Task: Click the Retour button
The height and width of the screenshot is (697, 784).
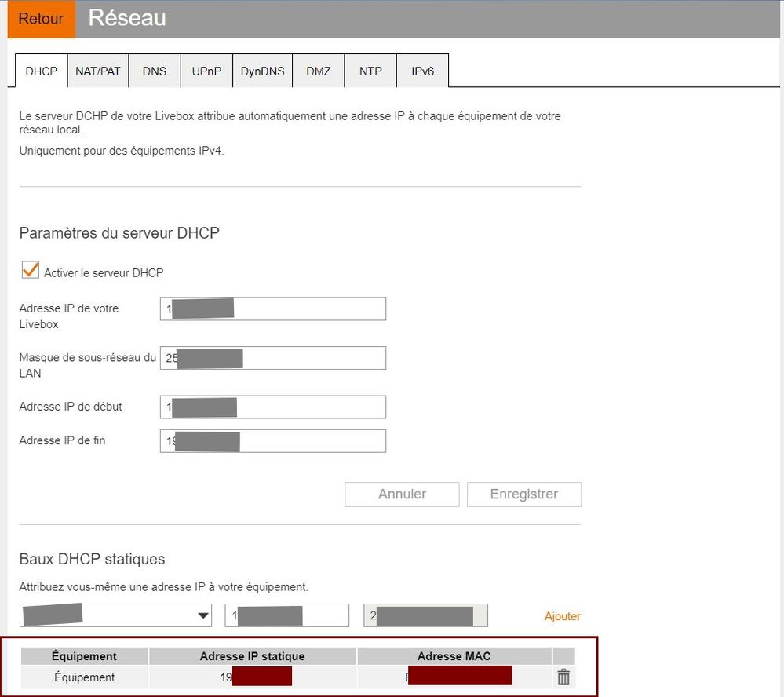Action: point(40,19)
